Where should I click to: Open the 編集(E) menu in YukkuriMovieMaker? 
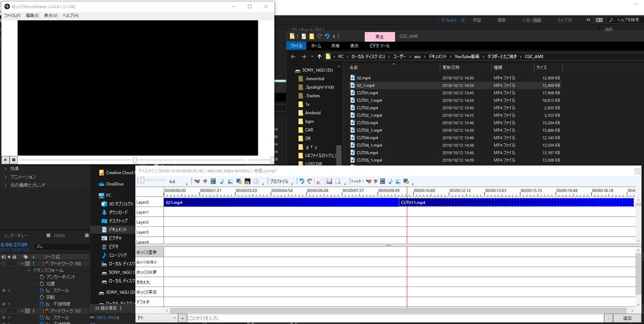(x=32, y=16)
